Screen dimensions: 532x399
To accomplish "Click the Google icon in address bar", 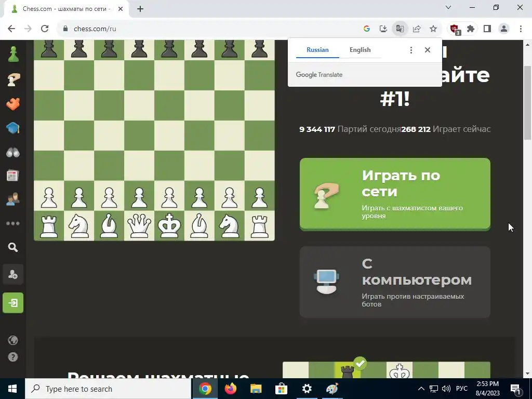I will [366, 29].
